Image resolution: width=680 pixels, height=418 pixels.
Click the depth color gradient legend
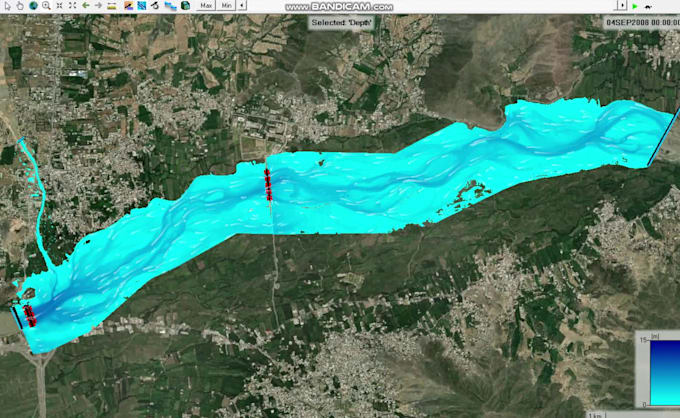pos(665,372)
